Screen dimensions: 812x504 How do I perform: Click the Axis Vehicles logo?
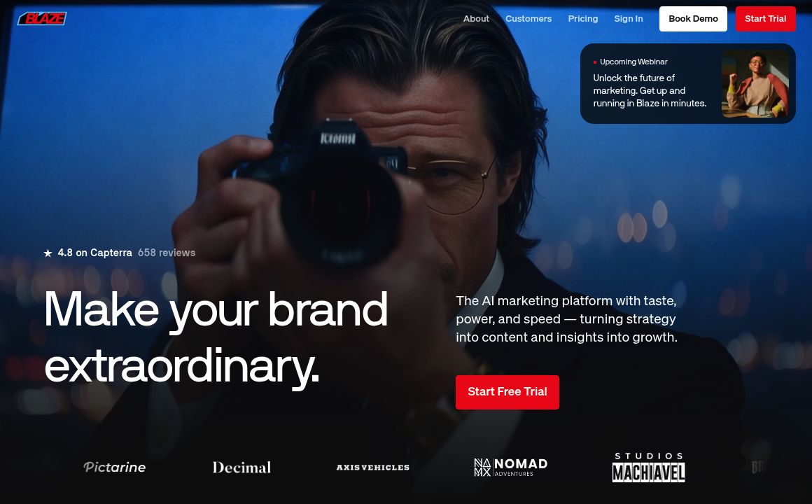tap(373, 467)
